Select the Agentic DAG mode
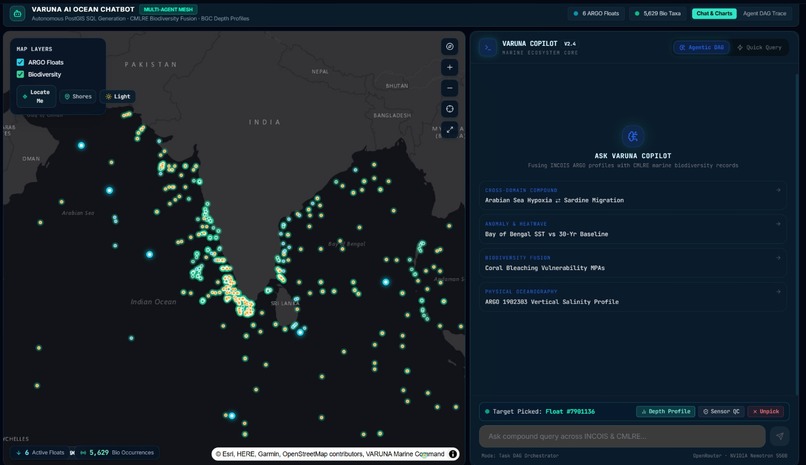 click(x=702, y=47)
